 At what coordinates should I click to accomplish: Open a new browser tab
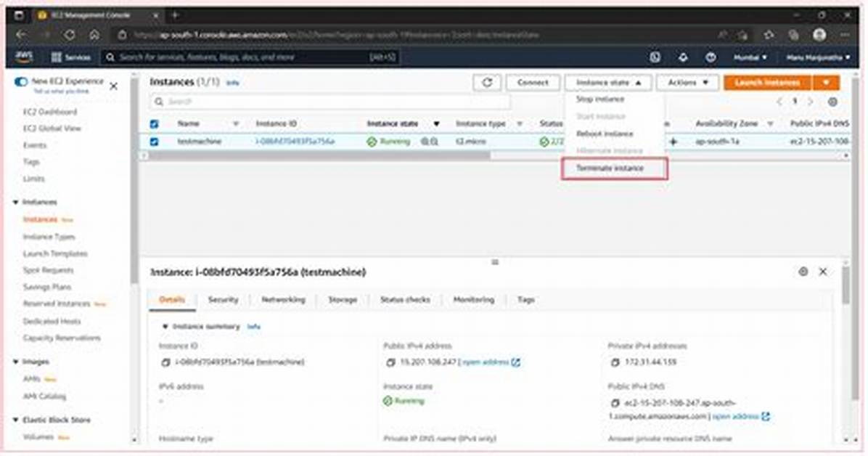[175, 15]
